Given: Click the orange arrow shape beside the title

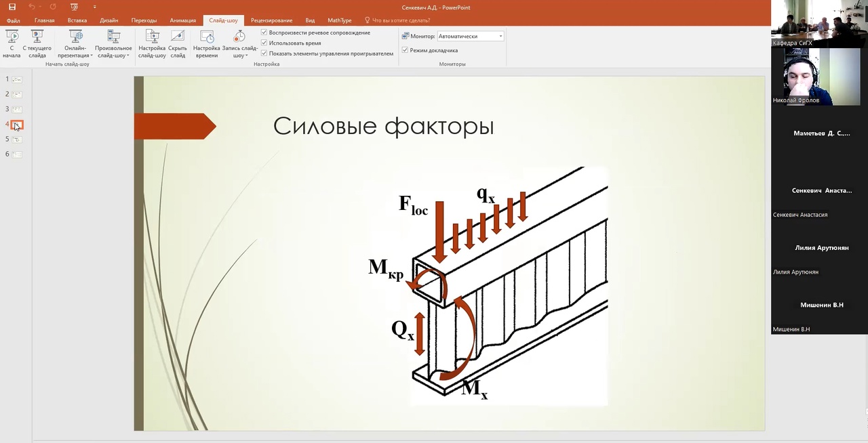Looking at the screenshot, I should coord(175,126).
